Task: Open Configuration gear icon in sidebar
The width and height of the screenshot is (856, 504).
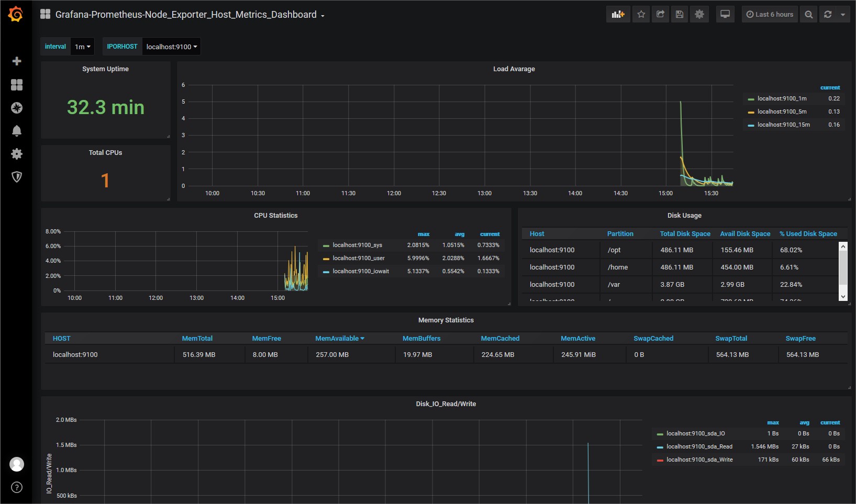Action: coord(17,154)
